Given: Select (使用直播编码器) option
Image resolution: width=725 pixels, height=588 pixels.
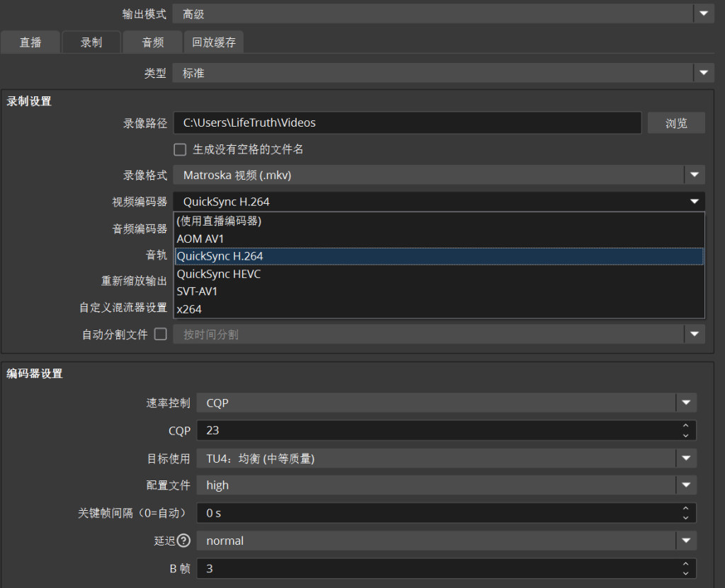Looking at the screenshot, I should [x=219, y=221].
